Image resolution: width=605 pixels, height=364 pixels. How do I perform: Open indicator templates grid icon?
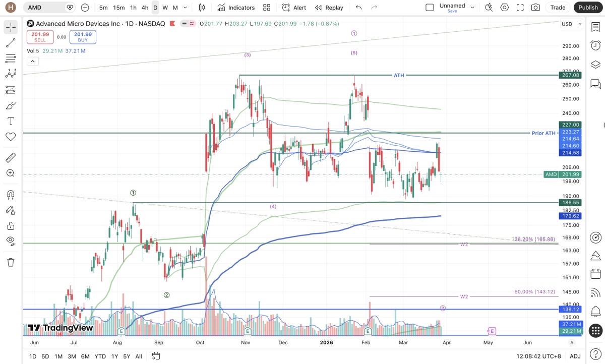(267, 8)
